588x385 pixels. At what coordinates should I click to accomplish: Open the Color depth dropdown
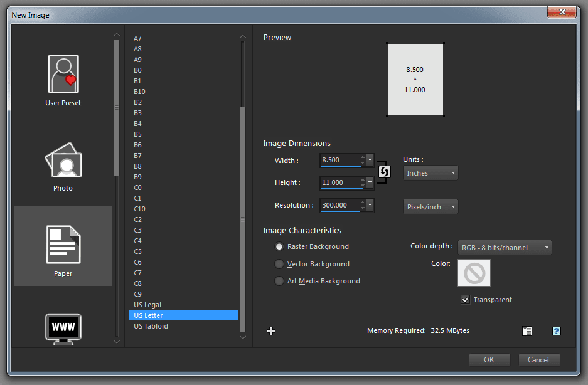click(x=505, y=248)
